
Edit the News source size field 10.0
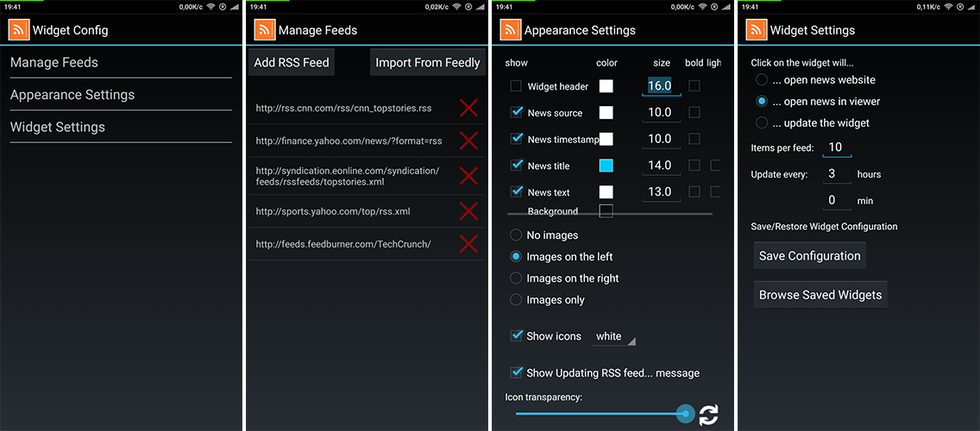(x=662, y=112)
